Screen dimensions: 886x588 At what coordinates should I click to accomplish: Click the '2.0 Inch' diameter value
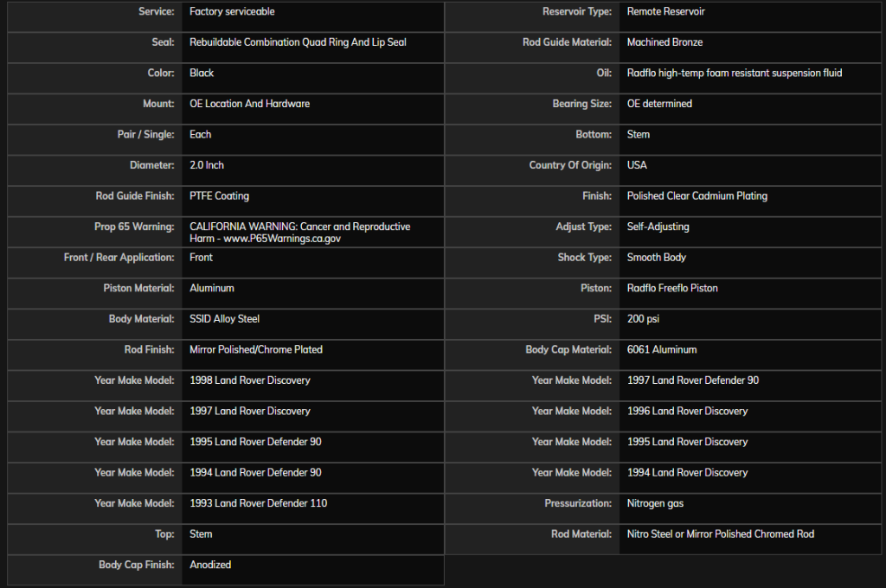(x=206, y=165)
